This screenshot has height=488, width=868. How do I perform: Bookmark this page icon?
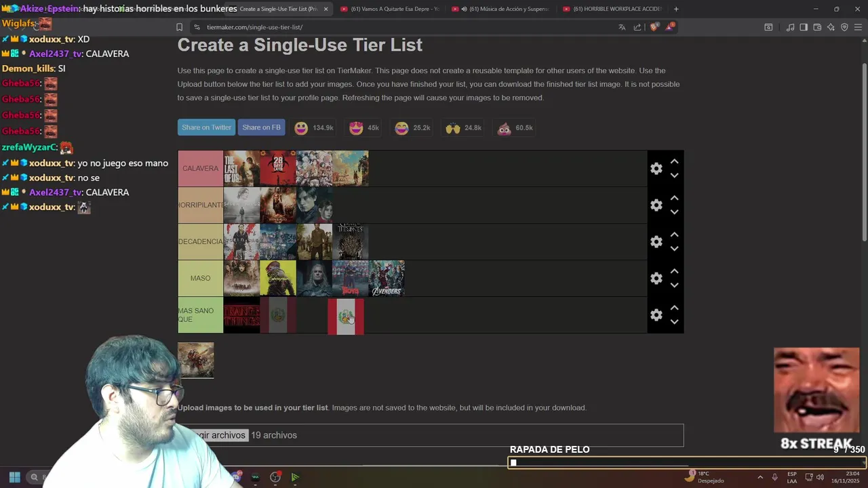[x=179, y=27]
